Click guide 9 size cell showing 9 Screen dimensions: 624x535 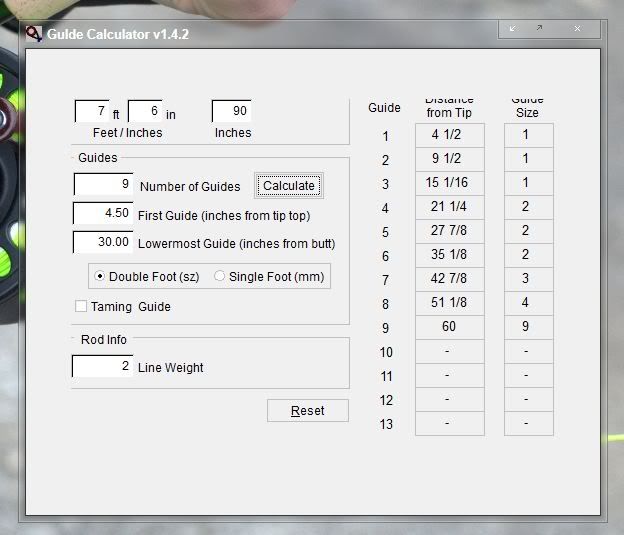click(x=528, y=327)
